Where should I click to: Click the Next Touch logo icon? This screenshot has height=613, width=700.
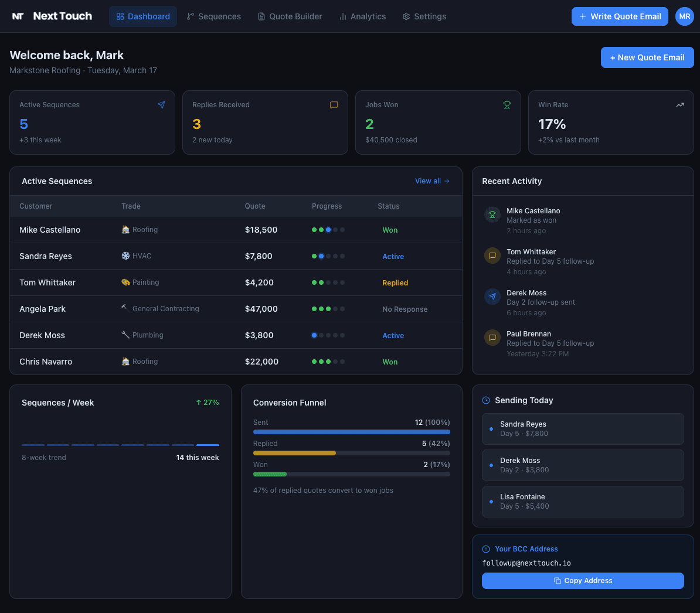pyautogui.click(x=18, y=16)
